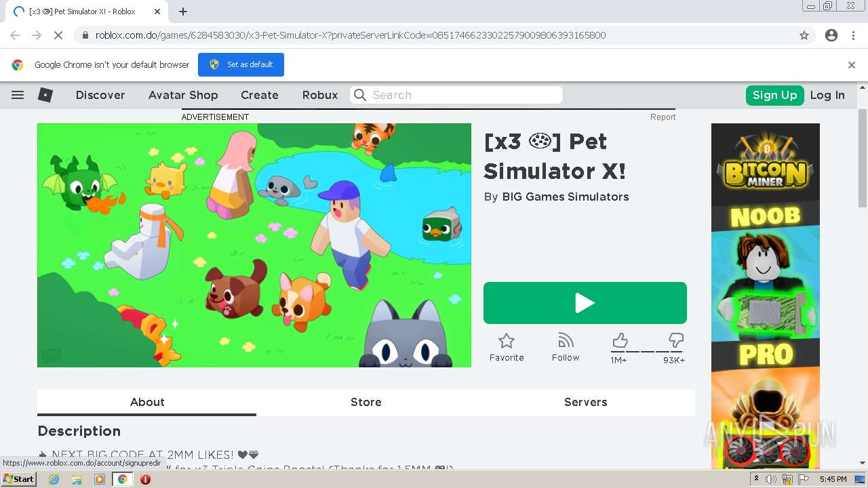Go back to previous page
868x488 pixels.
pos(15,35)
